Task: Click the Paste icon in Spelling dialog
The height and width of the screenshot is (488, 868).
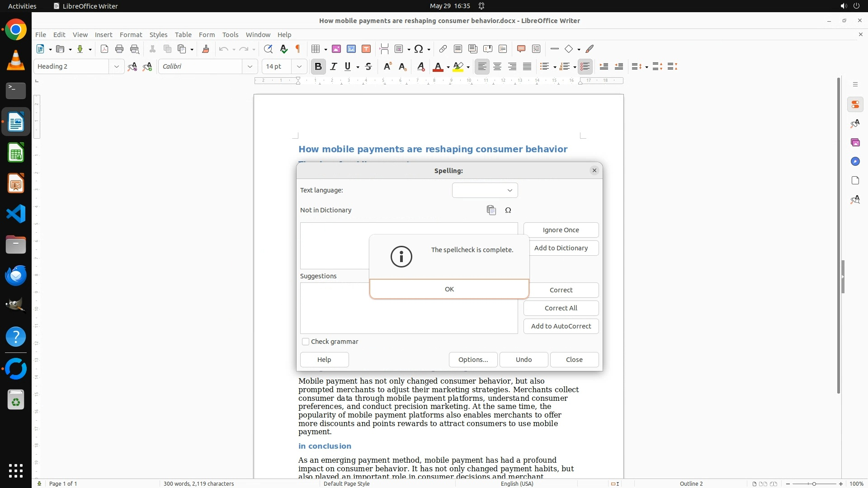Action: tap(491, 210)
